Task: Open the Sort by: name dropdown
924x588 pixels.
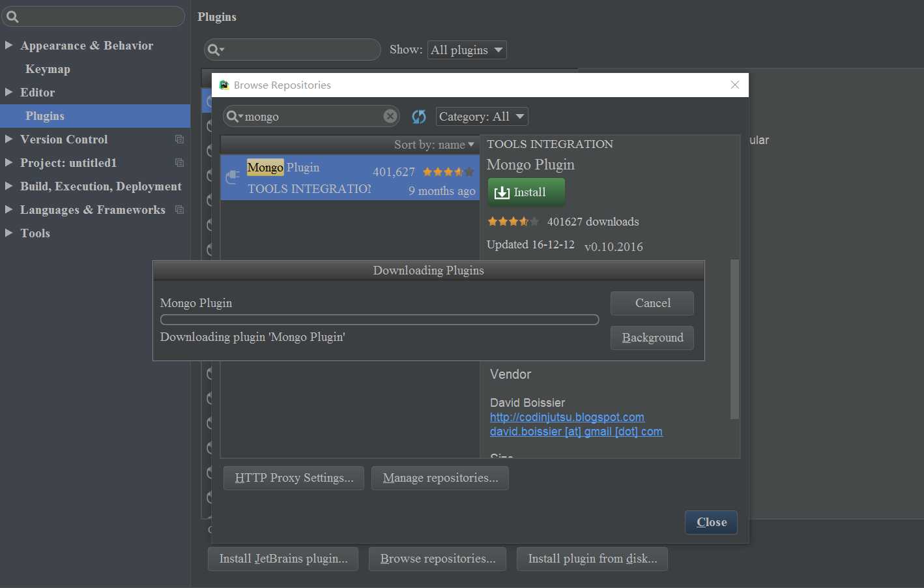Action: [x=434, y=145]
